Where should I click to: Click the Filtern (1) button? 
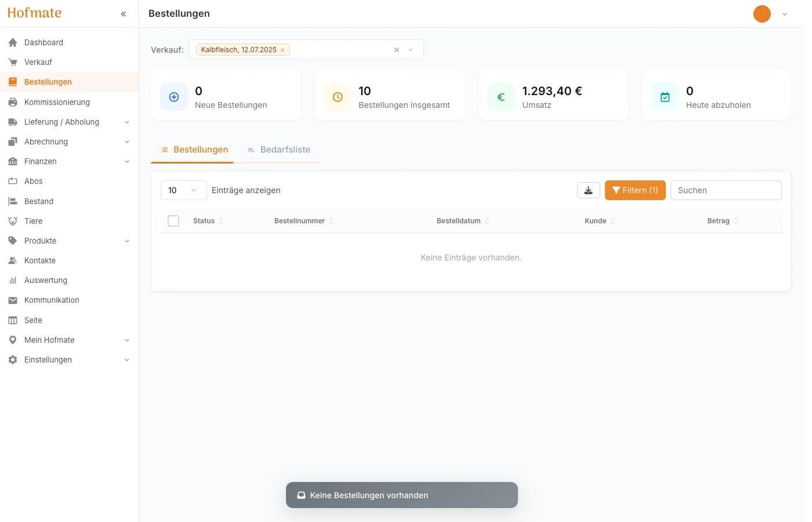pyautogui.click(x=635, y=190)
